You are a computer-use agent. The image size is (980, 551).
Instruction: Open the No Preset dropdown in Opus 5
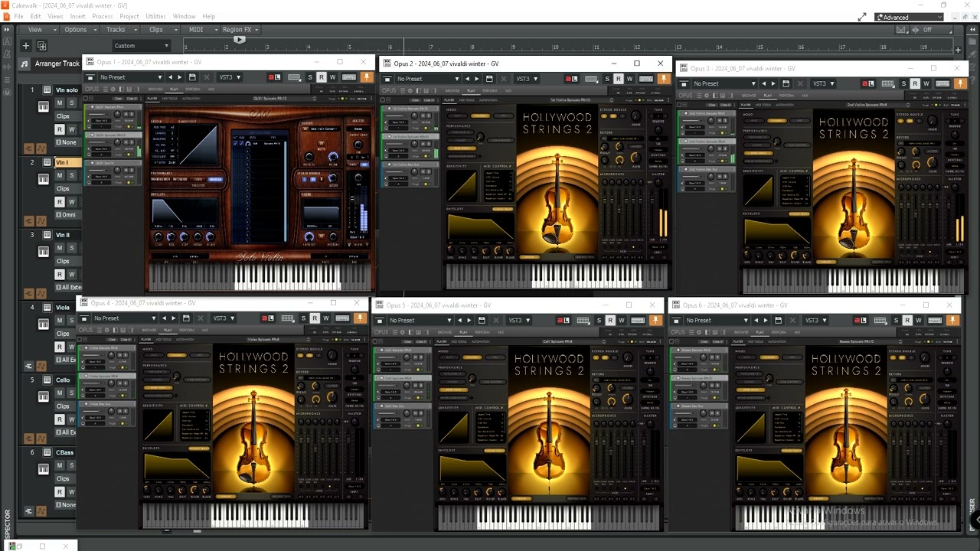click(x=419, y=321)
